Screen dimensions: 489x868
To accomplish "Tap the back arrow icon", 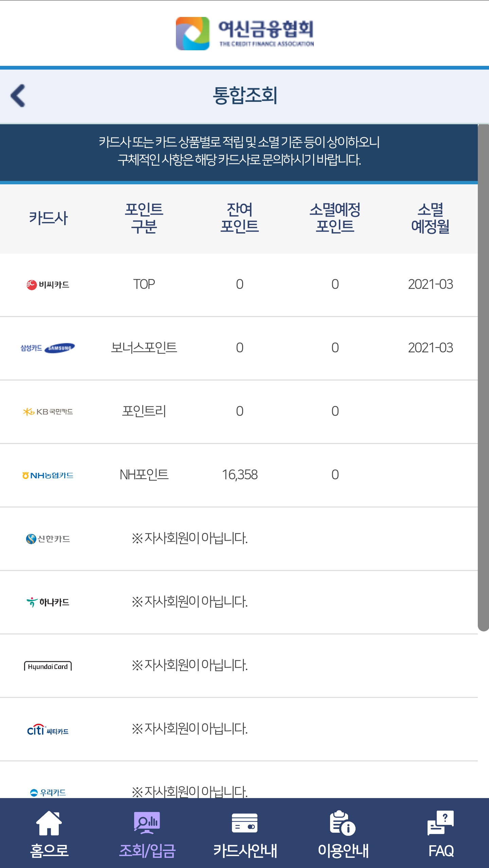I will pyautogui.click(x=18, y=96).
